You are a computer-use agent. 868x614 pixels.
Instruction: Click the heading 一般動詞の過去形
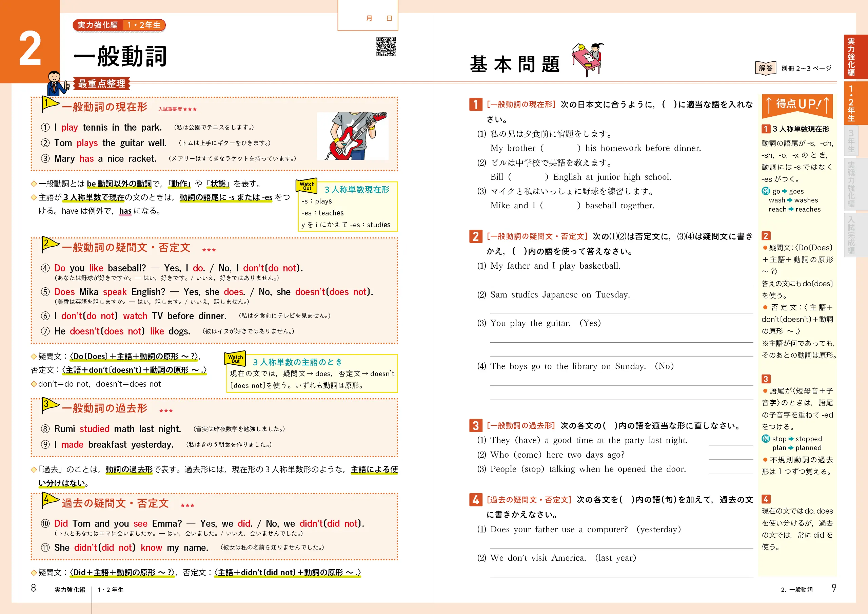pyautogui.click(x=104, y=408)
